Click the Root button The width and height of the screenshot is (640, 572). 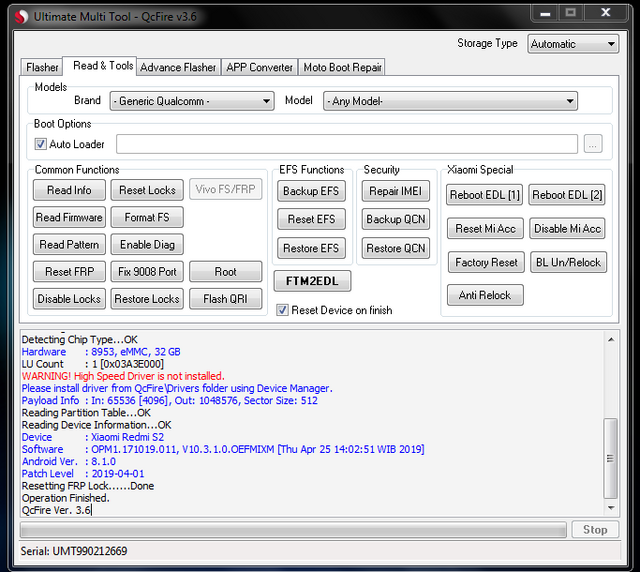coord(225,272)
